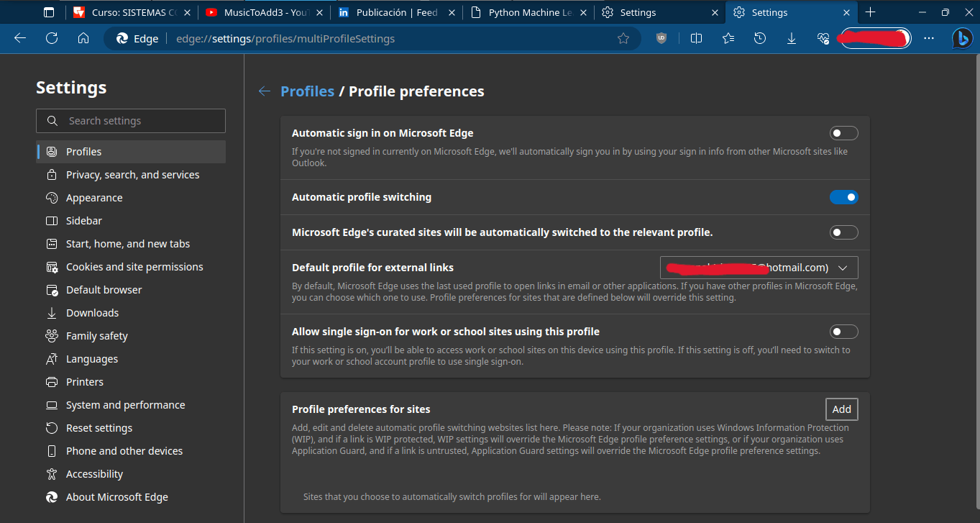The image size is (980, 523).
Task: Add this page to favorites star
Action: point(623,39)
